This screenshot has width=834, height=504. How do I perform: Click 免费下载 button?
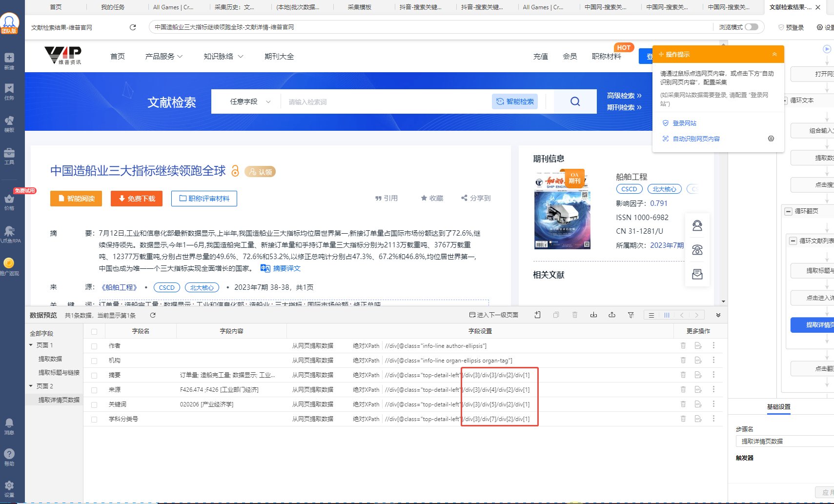tap(137, 199)
